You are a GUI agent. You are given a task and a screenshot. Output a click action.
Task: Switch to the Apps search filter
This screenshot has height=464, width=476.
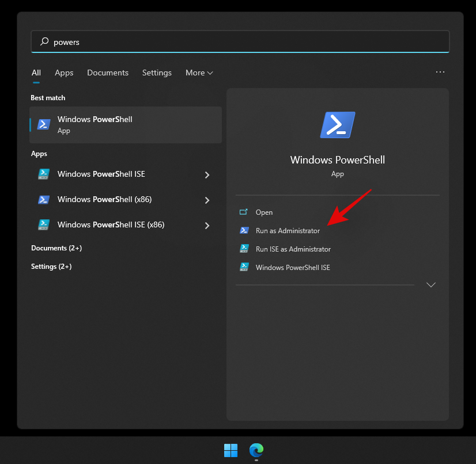63,73
